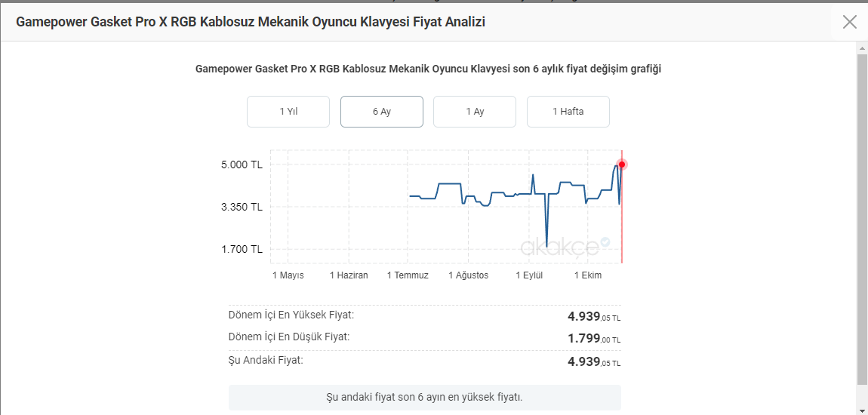Image resolution: width=868 pixels, height=415 pixels.
Task: Click the 1.799,00 TL lowest price value
Action: 593,339
